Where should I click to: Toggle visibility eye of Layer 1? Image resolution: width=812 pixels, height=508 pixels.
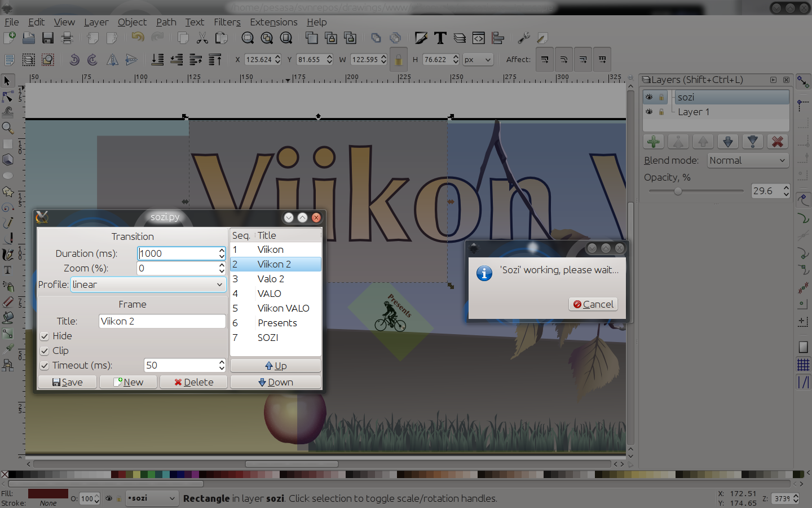pyautogui.click(x=649, y=112)
